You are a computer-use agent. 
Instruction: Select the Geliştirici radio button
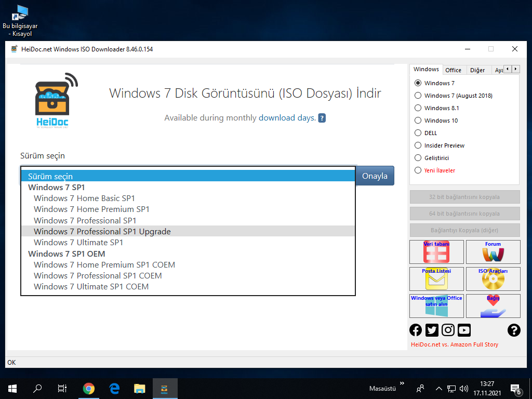tap(418, 158)
